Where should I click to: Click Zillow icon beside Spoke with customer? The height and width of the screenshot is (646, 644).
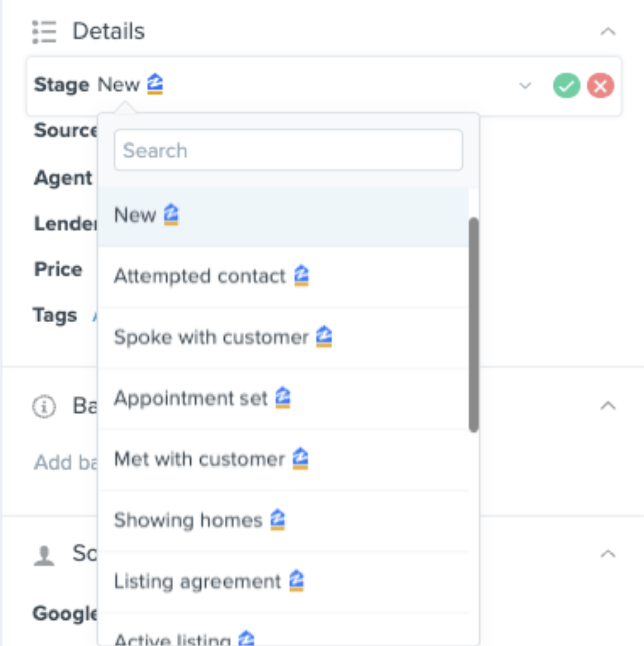[x=324, y=337]
